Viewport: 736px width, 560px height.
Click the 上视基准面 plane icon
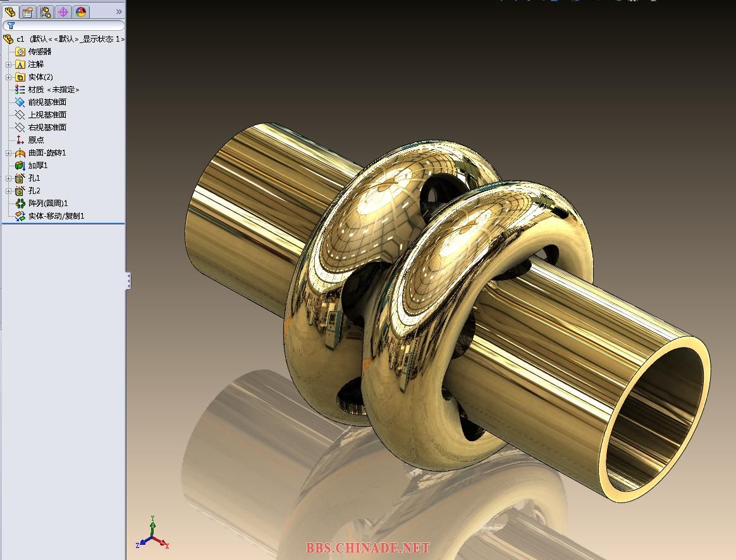tap(20, 115)
